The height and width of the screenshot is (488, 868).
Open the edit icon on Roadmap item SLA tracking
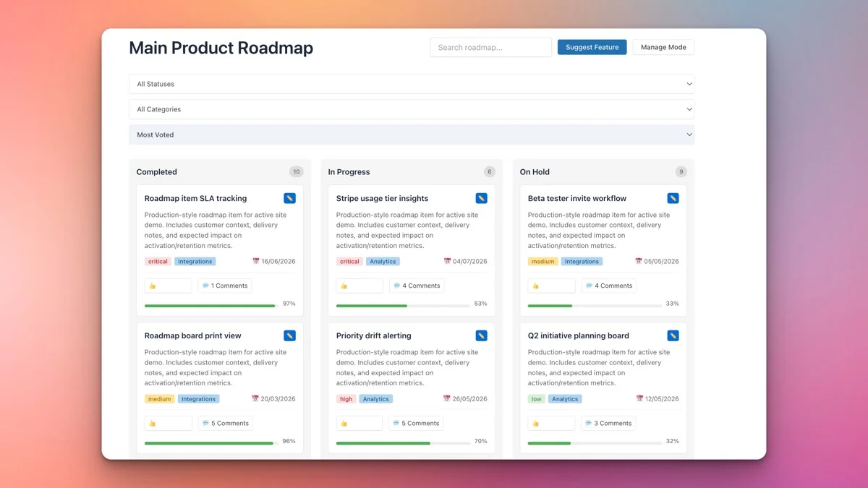[x=289, y=197]
